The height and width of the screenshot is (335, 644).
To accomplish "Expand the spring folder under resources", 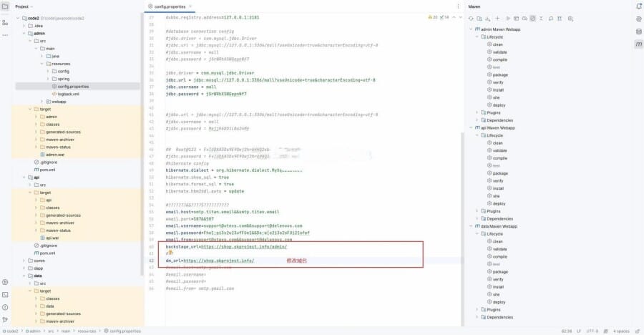I will coord(48,79).
